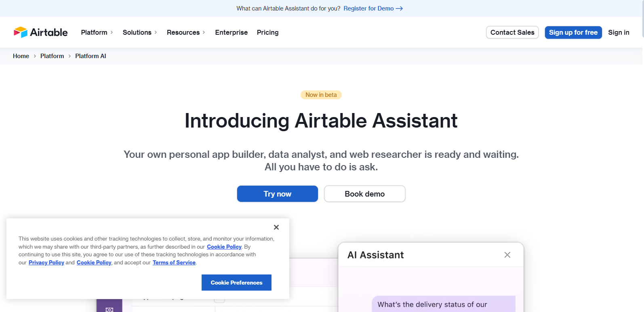The image size is (644, 312).
Task: Open the Enterprise page
Action: 232,32
